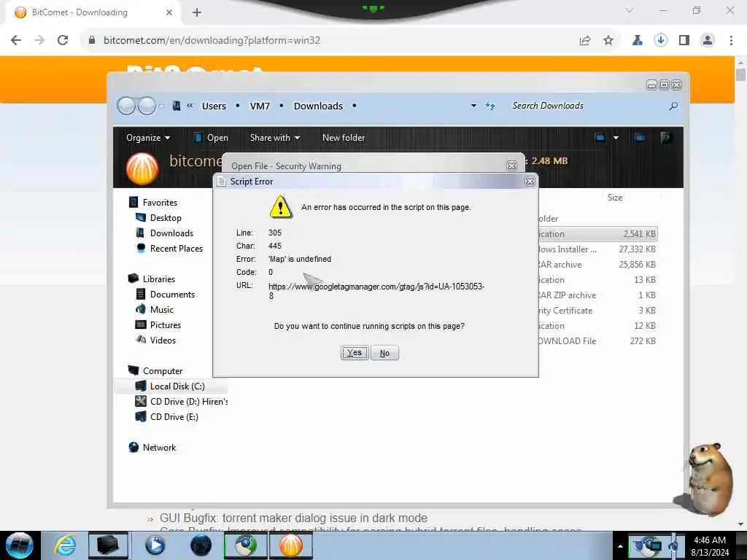This screenshot has height=560, width=747.
Task: Click Open in the Explorer toolbar
Action: [x=211, y=138]
